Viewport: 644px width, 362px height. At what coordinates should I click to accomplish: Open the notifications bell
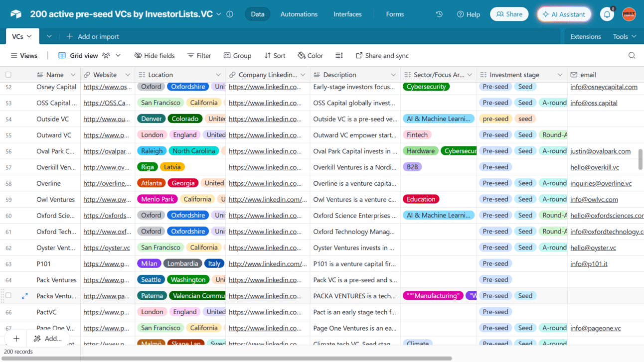click(x=607, y=14)
